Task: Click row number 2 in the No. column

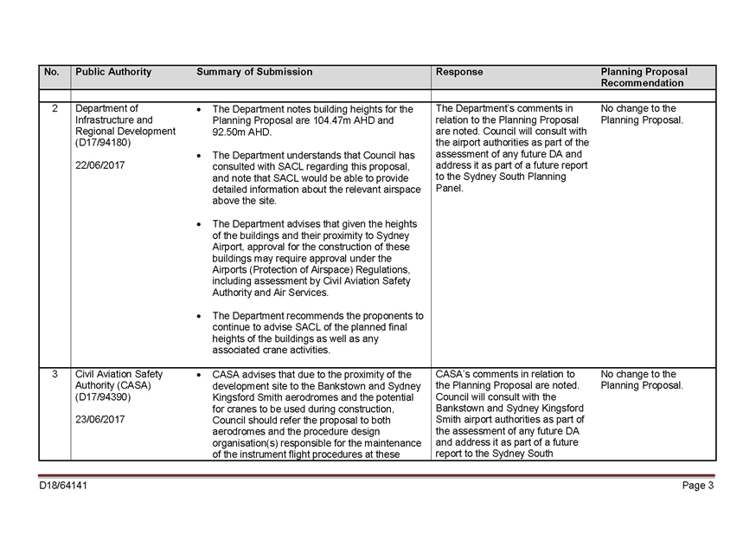Action: 54,109
